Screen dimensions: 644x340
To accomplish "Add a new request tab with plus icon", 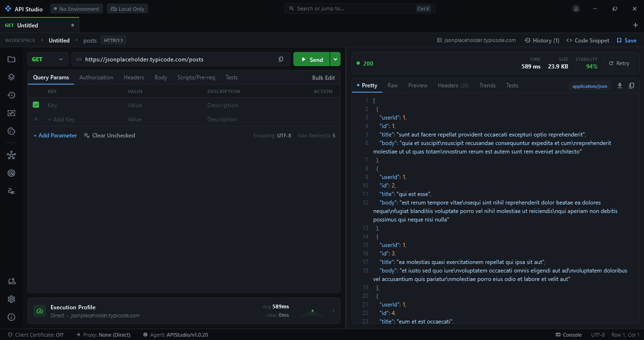I will (x=635, y=25).
